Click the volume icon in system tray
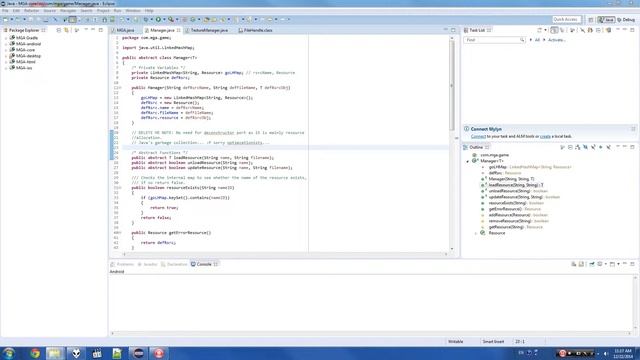Image resolution: width=640 pixels, height=360 pixels. [x=606, y=353]
